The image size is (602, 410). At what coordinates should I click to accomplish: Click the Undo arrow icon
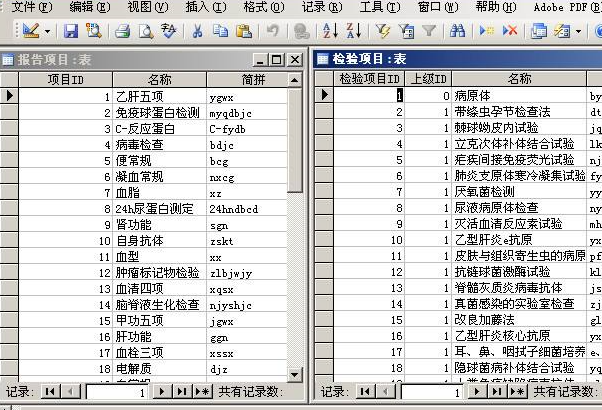pos(273,31)
